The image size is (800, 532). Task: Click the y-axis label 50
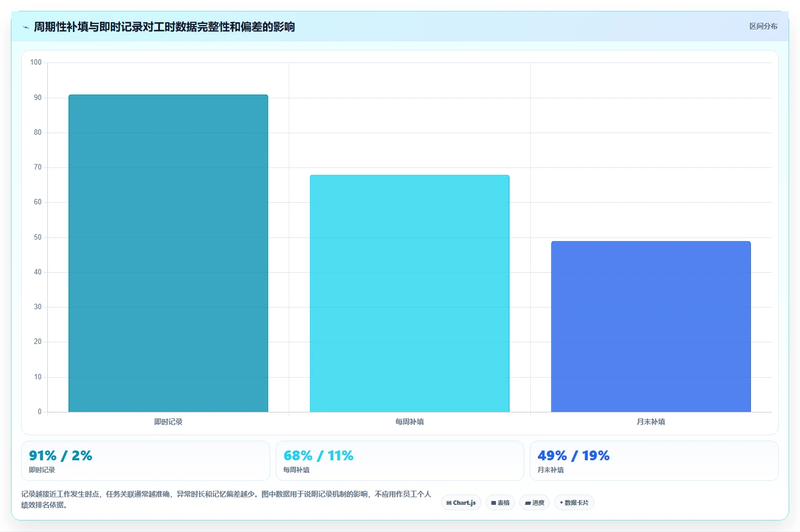click(x=38, y=237)
